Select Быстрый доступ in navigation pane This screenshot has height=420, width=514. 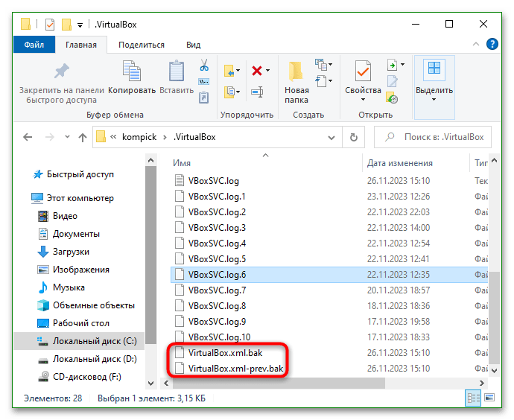[80, 174]
